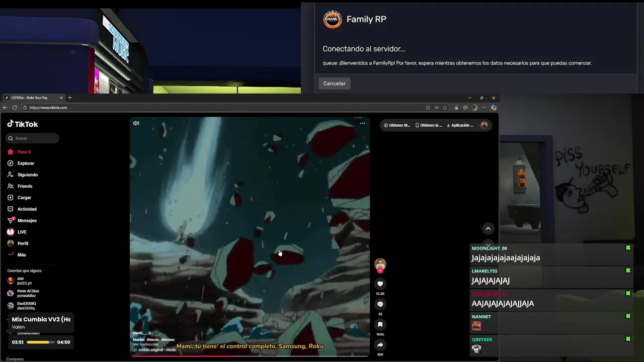Click the Mix Cumbia VV2 song title

click(x=41, y=319)
